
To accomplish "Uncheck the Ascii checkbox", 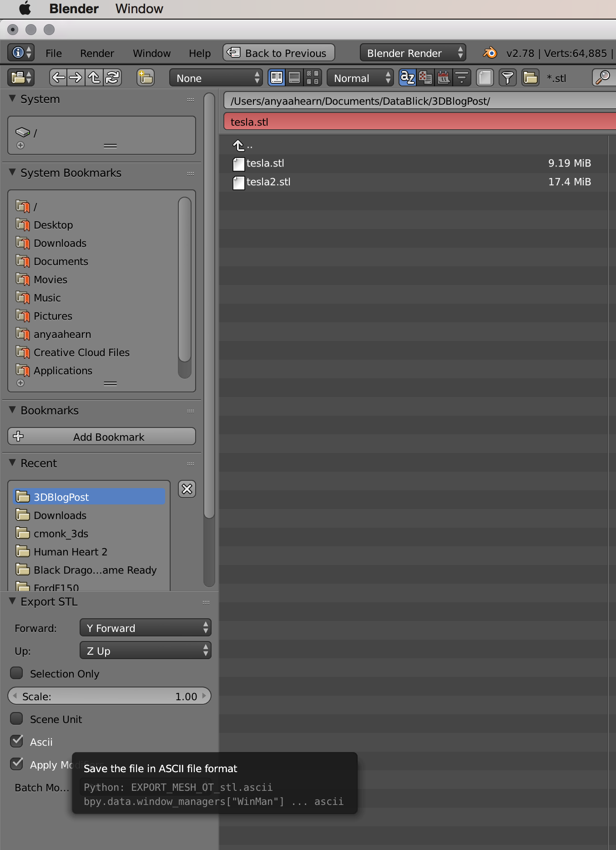I will (17, 741).
